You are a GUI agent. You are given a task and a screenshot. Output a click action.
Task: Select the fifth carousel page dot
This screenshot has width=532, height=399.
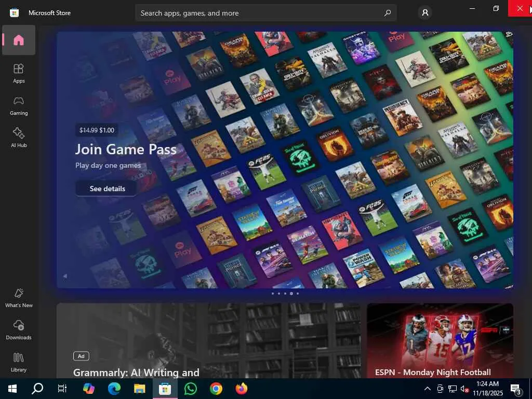298,294
